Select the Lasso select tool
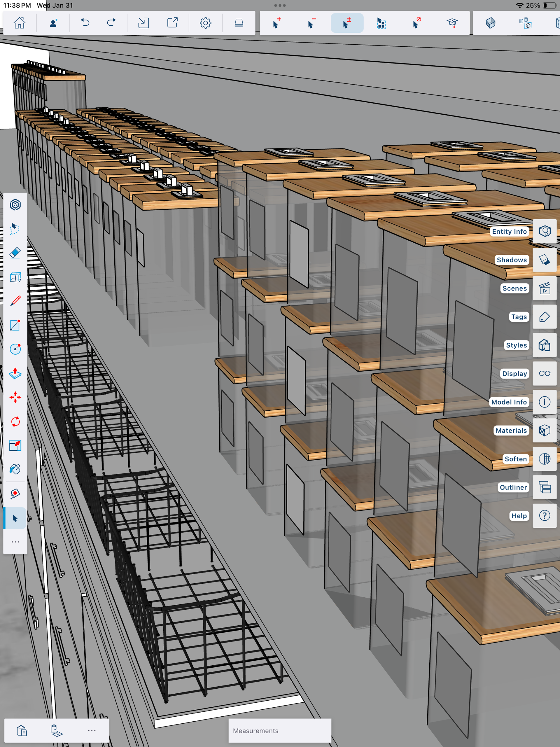Image resolution: width=560 pixels, height=747 pixels. point(15,229)
